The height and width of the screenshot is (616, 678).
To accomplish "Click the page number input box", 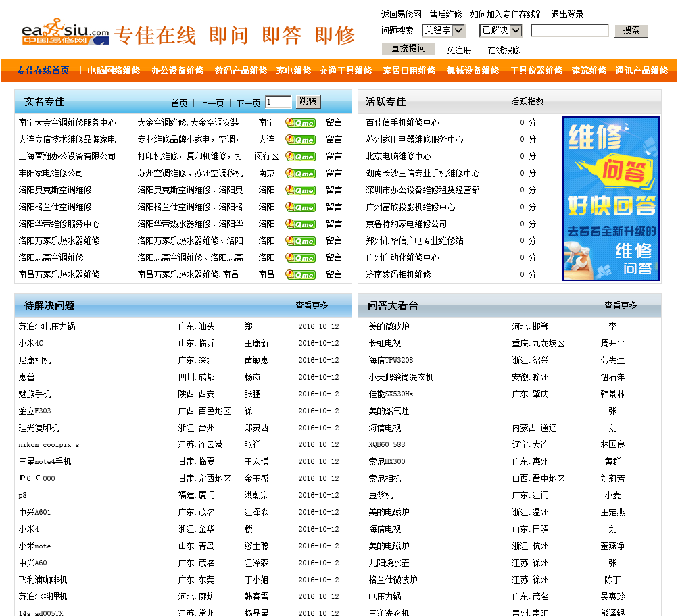I will pyautogui.click(x=278, y=102).
